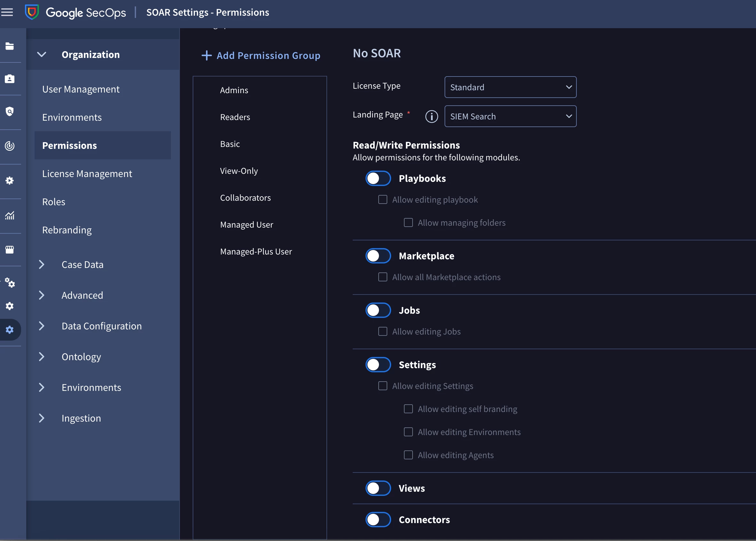The image size is (756, 541).
Task: Toggle the Playbooks permission switch
Action: click(x=378, y=178)
